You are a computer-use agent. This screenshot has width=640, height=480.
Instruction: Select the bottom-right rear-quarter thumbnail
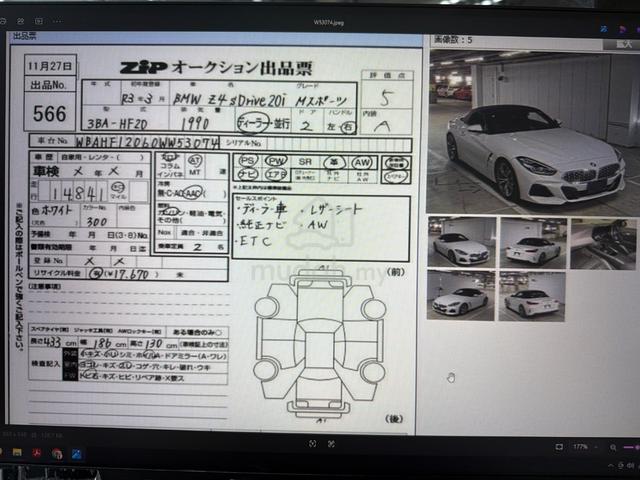[532, 296]
